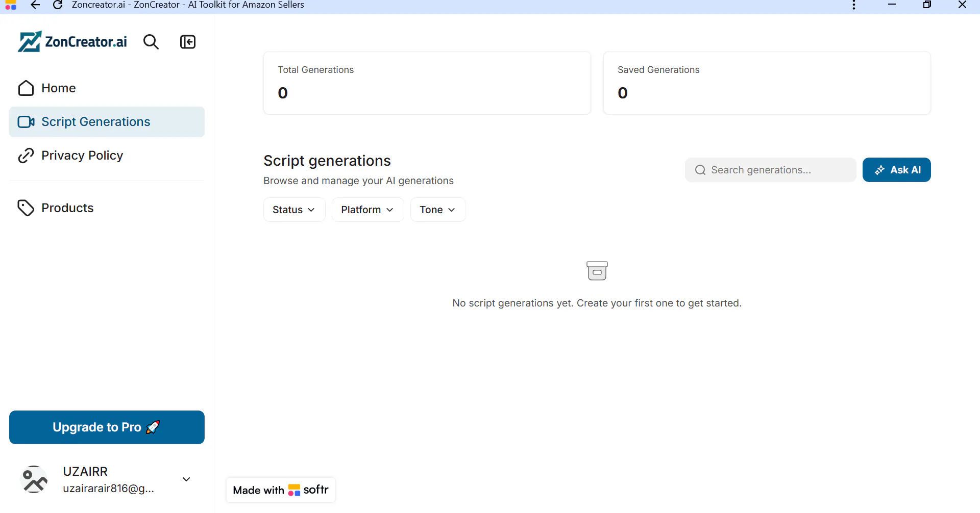
Task: Click the browser back arrow
Action: (x=35, y=5)
